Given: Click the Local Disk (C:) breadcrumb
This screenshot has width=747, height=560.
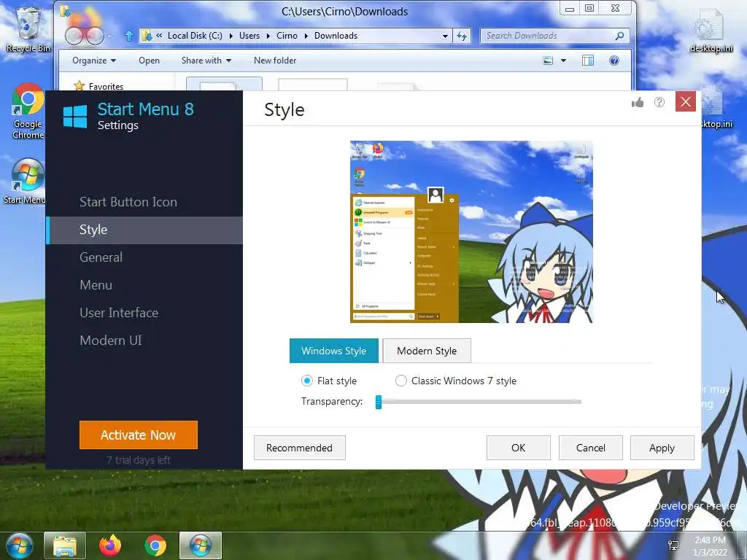Looking at the screenshot, I should 195,36.
